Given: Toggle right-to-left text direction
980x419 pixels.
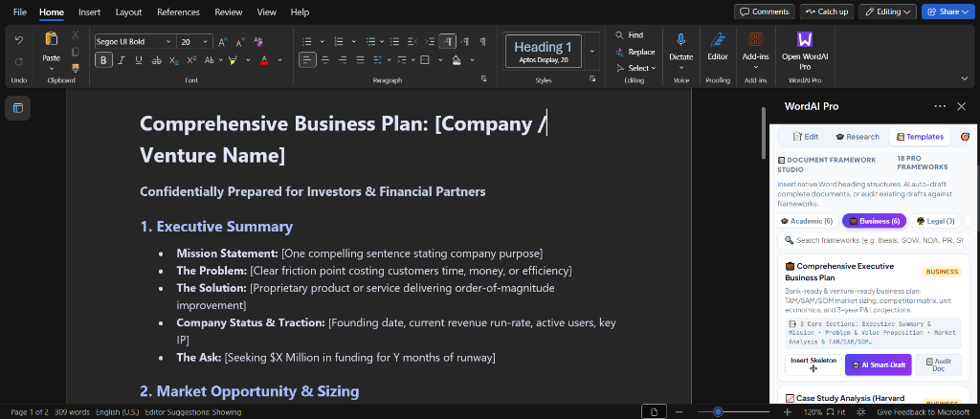Looking at the screenshot, I should [465, 42].
